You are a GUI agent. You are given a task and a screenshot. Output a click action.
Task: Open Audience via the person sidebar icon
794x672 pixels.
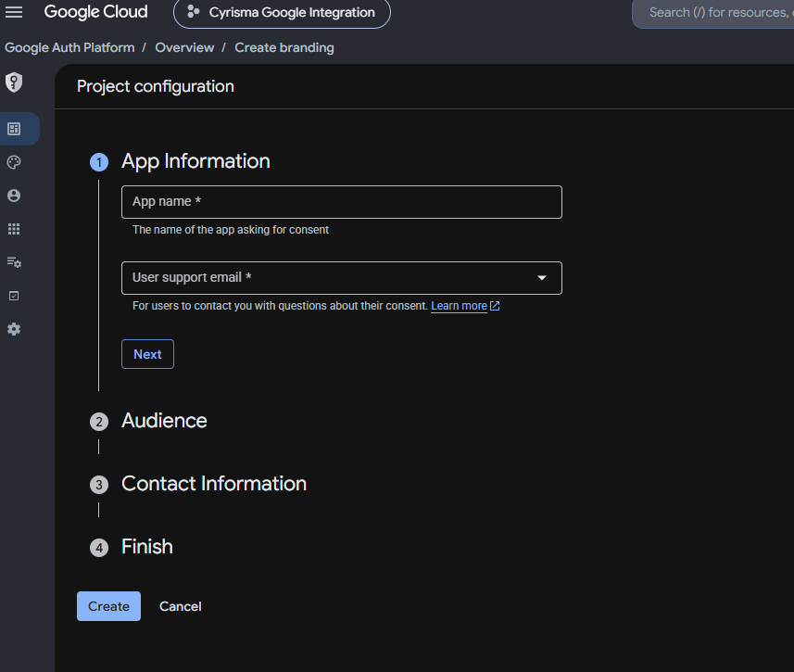coord(14,196)
